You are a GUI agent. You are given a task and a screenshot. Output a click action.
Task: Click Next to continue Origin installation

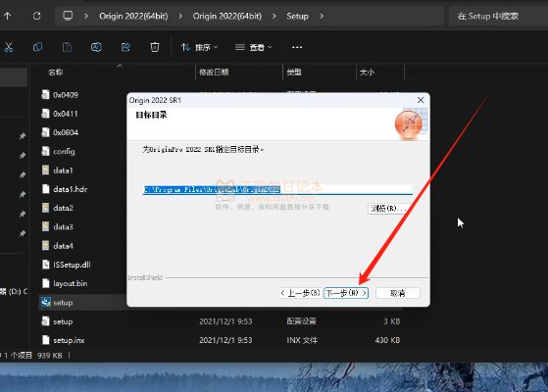tap(346, 293)
